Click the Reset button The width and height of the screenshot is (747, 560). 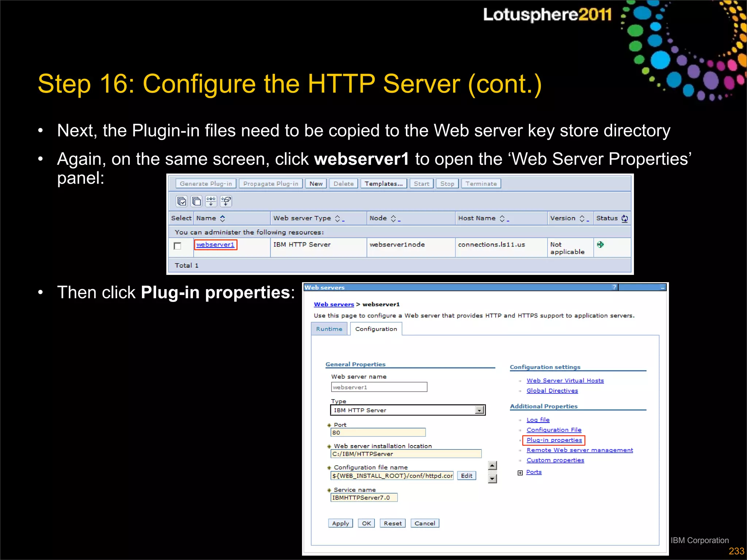[x=392, y=524]
